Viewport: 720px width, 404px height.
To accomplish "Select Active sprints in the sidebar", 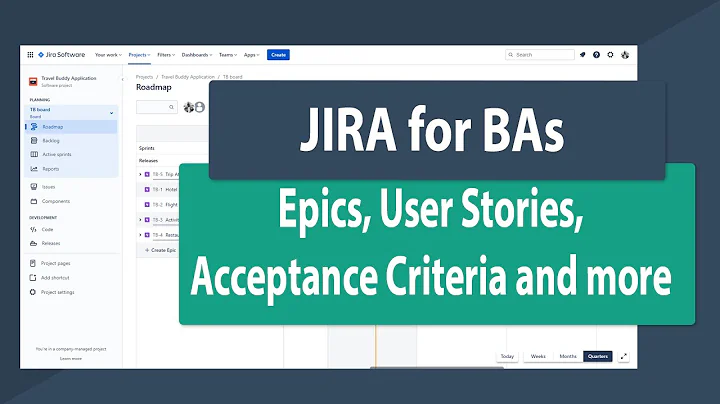I will (72, 154).
